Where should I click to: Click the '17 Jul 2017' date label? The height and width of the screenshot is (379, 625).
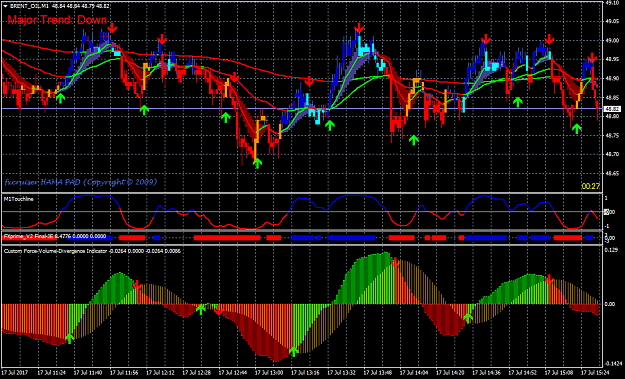(15, 373)
